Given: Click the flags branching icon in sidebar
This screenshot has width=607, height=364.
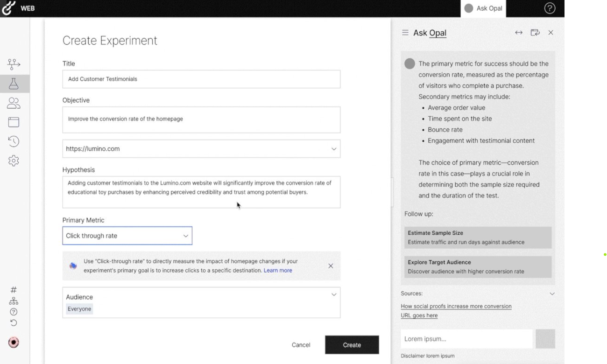Looking at the screenshot, I should click(x=14, y=64).
